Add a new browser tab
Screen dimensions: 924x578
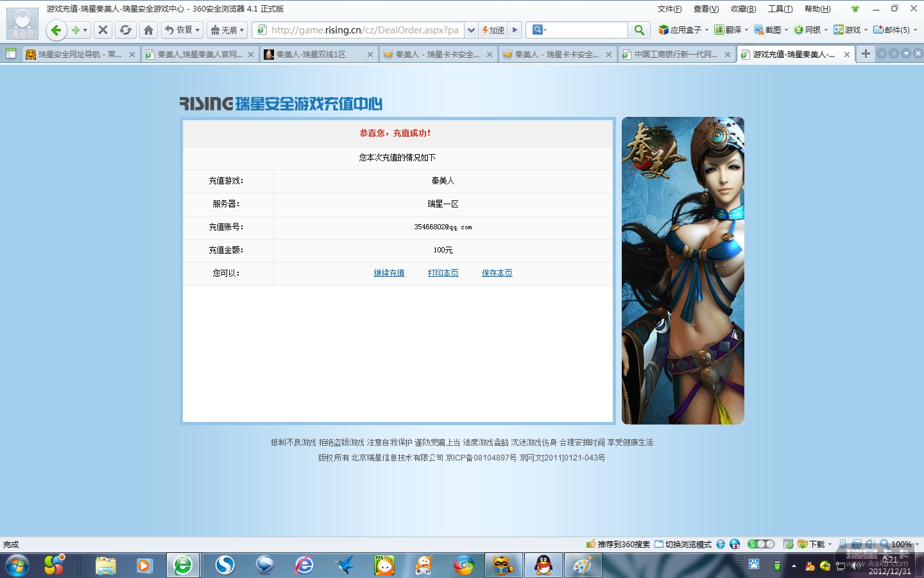point(866,54)
